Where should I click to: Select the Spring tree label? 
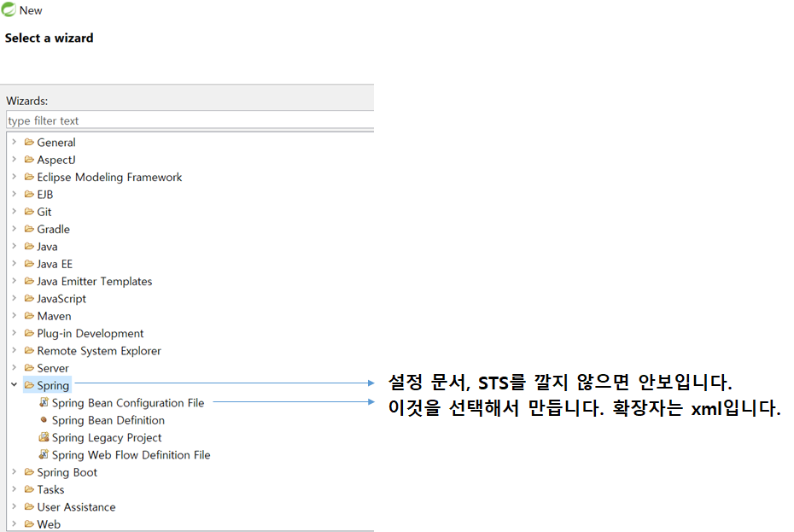53,386
